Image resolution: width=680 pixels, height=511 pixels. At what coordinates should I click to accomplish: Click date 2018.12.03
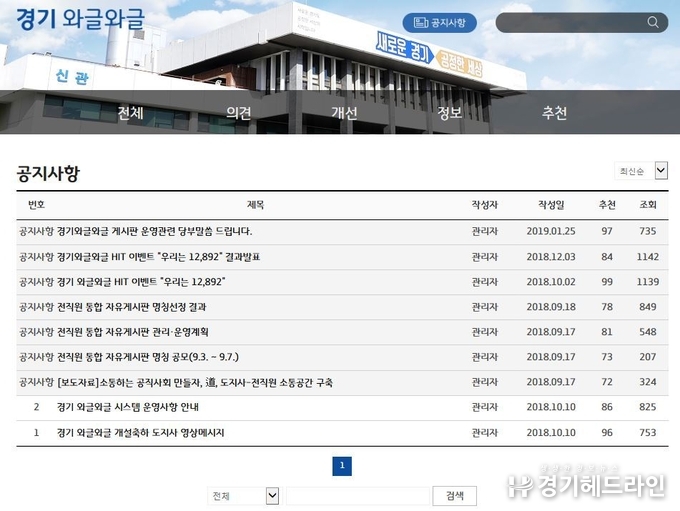[x=551, y=257]
